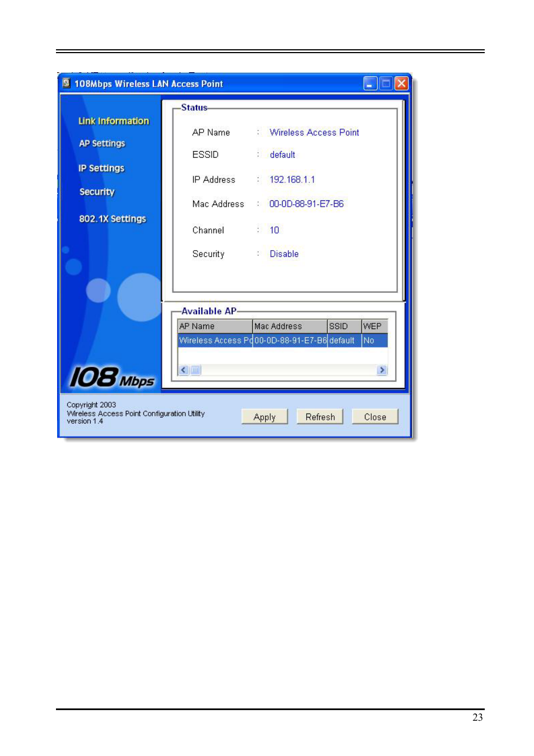The width and height of the screenshot is (534, 756).
Task: Click the status Mac Address value
Action: (306, 204)
